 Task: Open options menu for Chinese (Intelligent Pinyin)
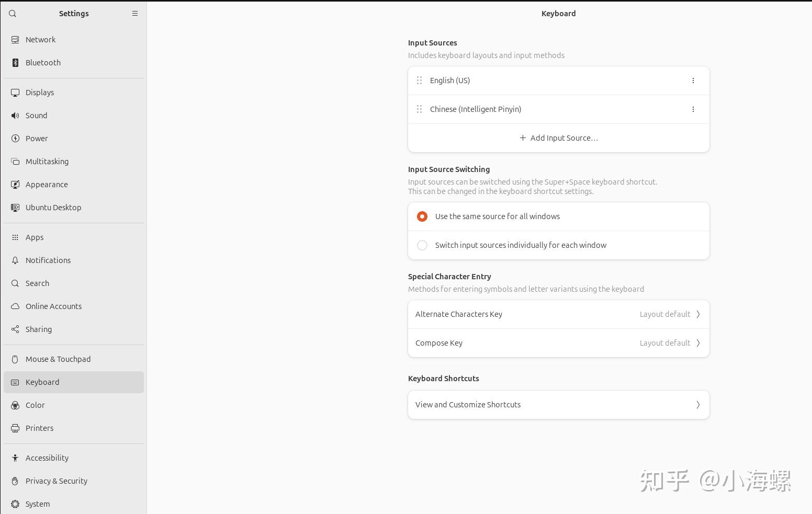pos(693,109)
